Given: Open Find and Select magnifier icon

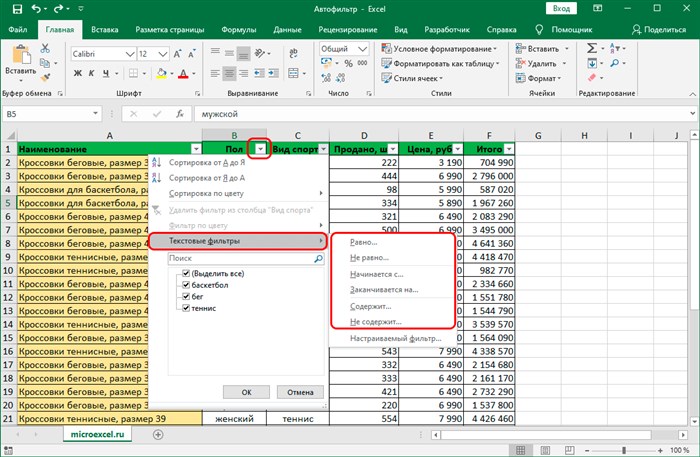Looking at the screenshot, I should pyautogui.click(x=615, y=63).
